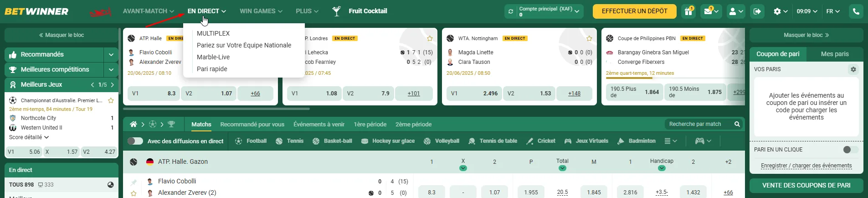Image resolution: width=868 pixels, height=198 pixels.
Task: Click Effectuer un dépôt button
Action: point(635,11)
